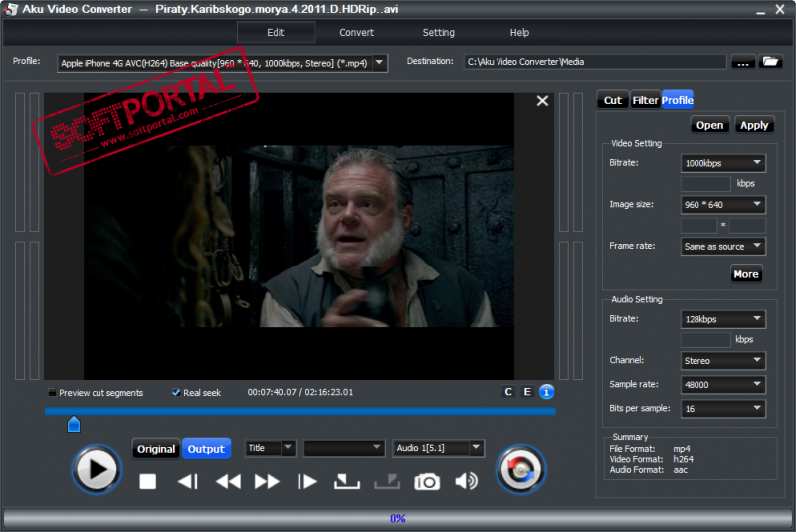Click the custom video bitrate kbps field
This screenshot has width=796, height=532.
(705, 184)
